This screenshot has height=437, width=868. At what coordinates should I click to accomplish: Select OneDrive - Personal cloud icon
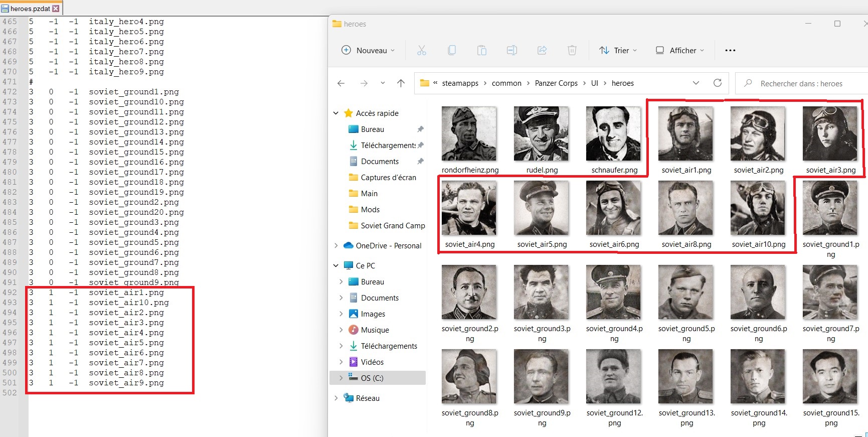point(349,246)
